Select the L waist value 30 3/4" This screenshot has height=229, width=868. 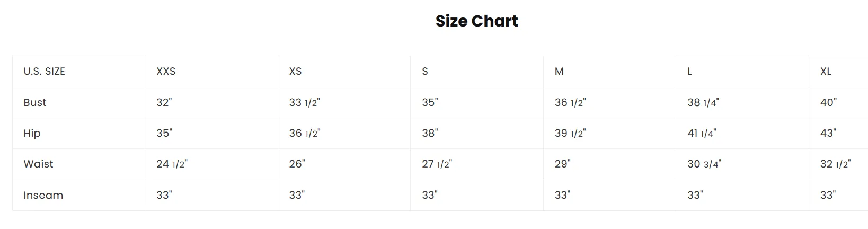tap(704, 164)
